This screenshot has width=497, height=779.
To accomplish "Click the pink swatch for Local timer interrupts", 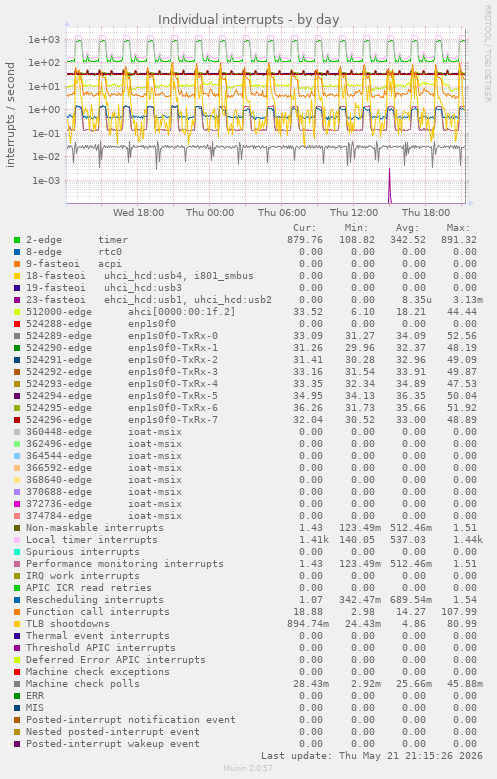I will pyautogui.click(x=17, y=540).
